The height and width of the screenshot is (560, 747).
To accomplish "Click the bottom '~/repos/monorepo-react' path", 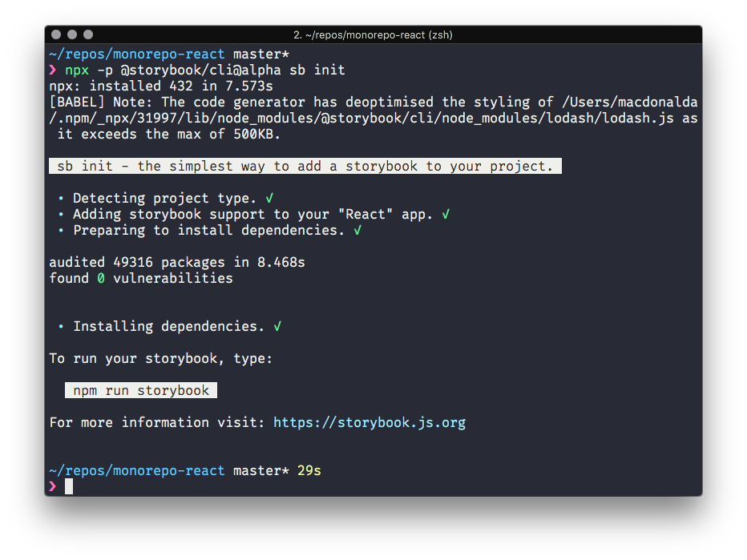I will 137,470.
